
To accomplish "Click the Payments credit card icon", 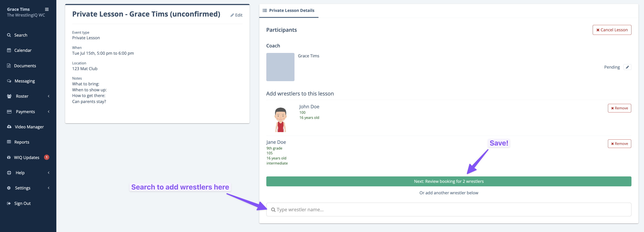I will [9, 112].
